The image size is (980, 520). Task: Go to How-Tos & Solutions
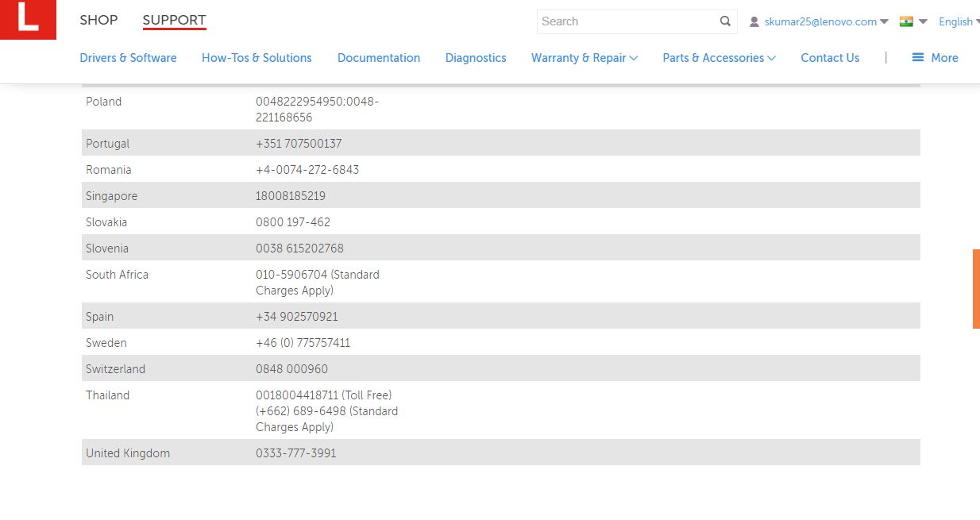click(x=257, y=58)
